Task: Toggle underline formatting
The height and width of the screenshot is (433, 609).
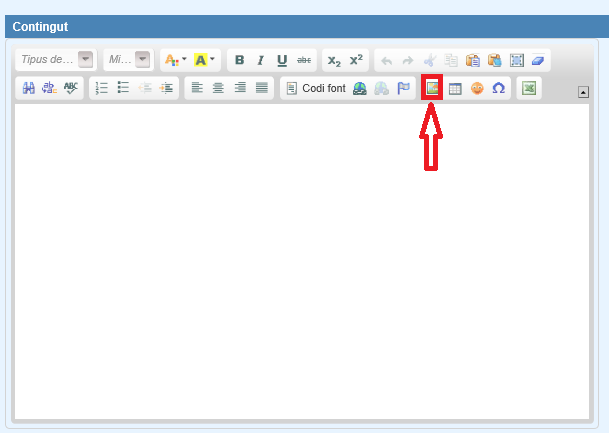Action: coord(282,60)
